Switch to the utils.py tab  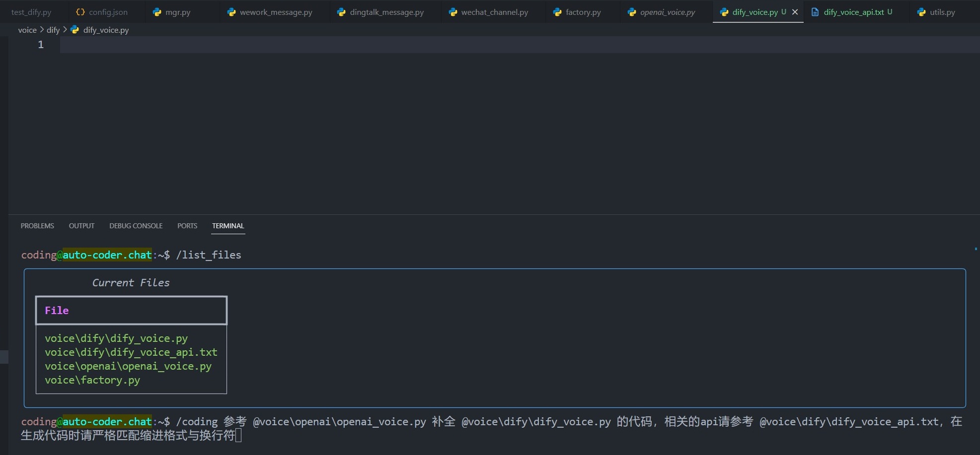click(942, 12)
